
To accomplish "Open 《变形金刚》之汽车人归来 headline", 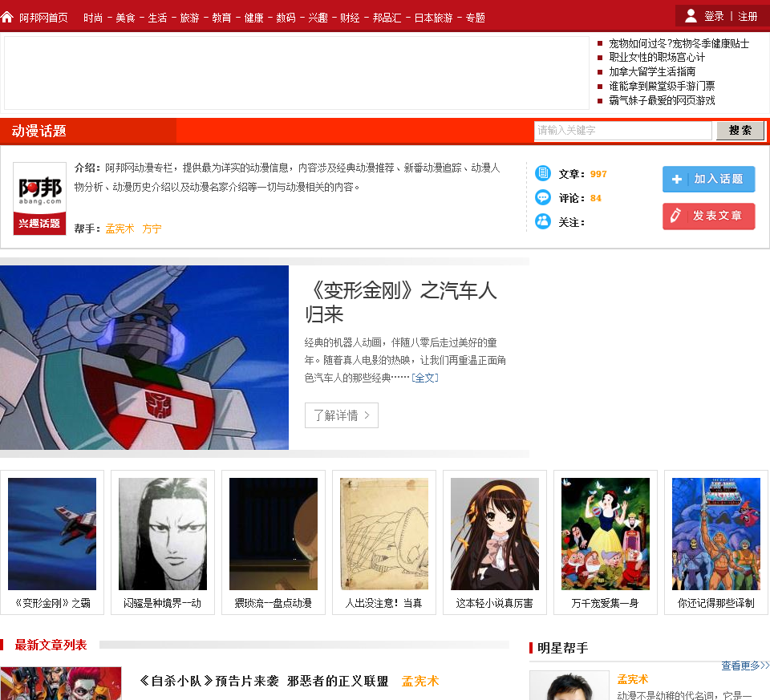I will click(401, 302).
